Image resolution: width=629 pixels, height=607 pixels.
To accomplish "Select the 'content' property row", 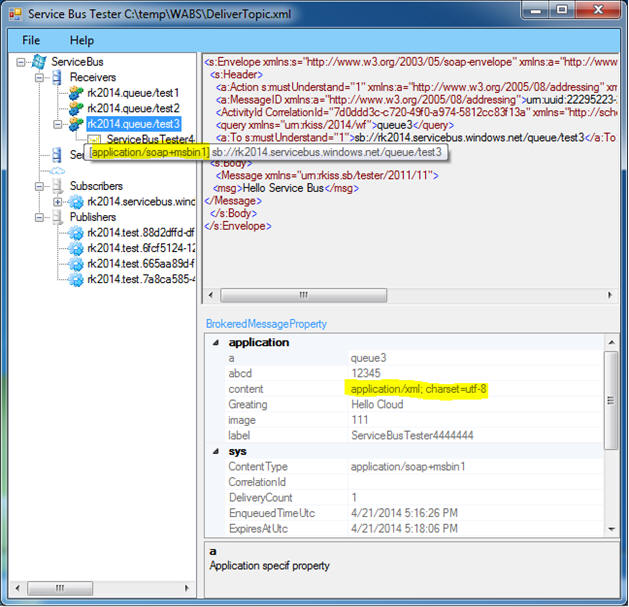I will [404, 389].
